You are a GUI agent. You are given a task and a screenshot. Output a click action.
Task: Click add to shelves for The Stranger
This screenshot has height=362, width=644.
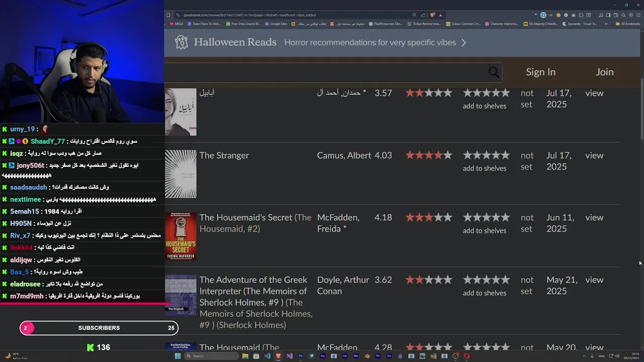point(485,168)
